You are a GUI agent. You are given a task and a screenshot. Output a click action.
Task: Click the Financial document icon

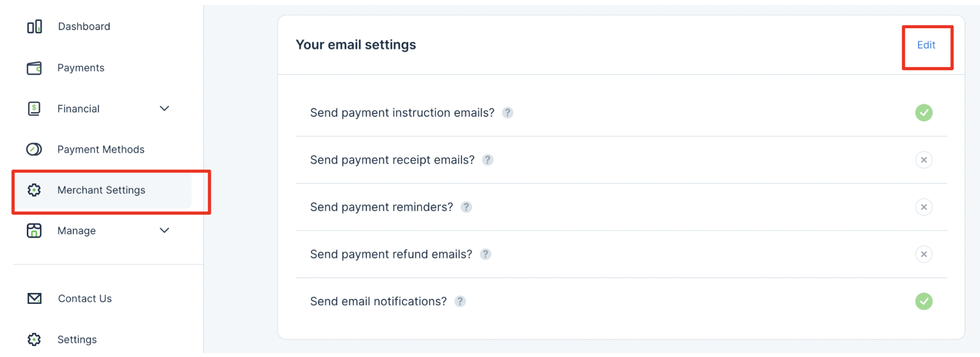coord(34,109)
